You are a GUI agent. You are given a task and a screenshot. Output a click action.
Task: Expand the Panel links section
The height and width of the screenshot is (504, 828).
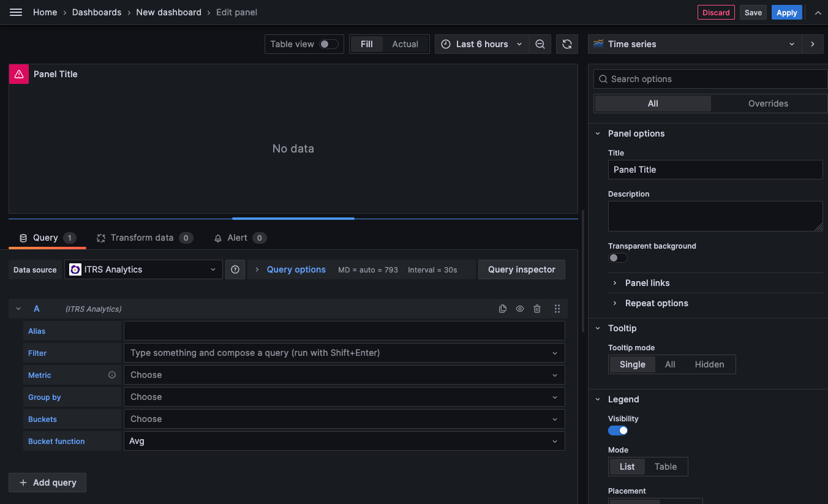[x=647, y=283]
